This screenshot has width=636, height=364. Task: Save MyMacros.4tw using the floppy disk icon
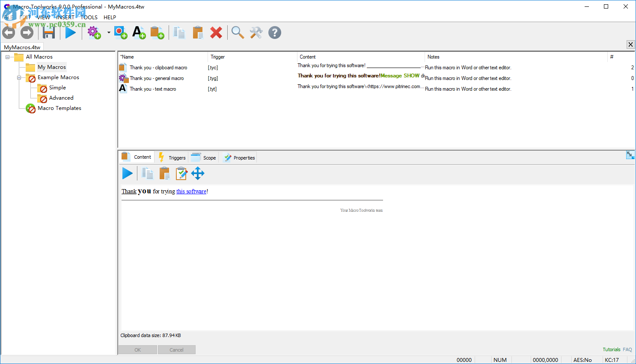[48, 32]
